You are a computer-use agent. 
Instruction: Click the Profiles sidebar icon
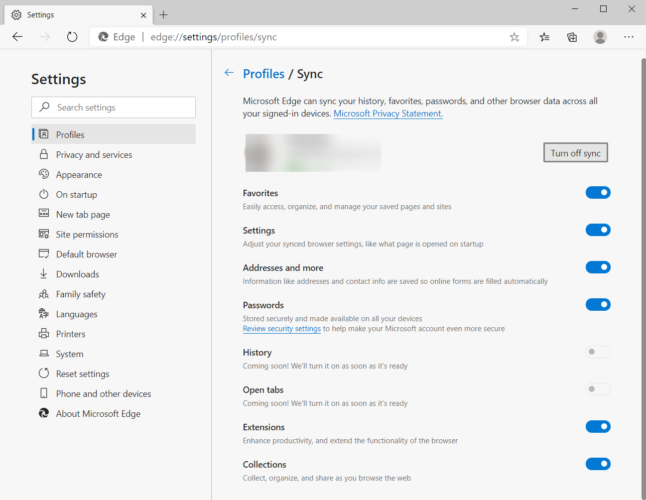(44, 134)
